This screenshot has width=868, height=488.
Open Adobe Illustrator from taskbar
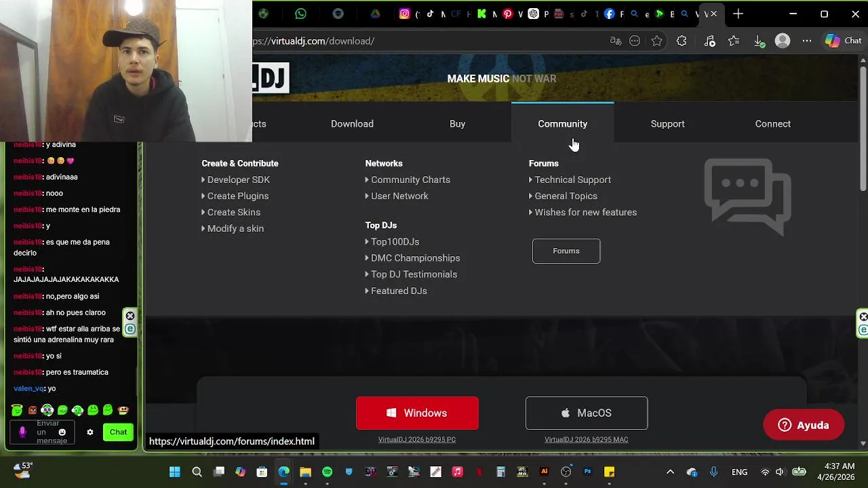coord(544,472)
